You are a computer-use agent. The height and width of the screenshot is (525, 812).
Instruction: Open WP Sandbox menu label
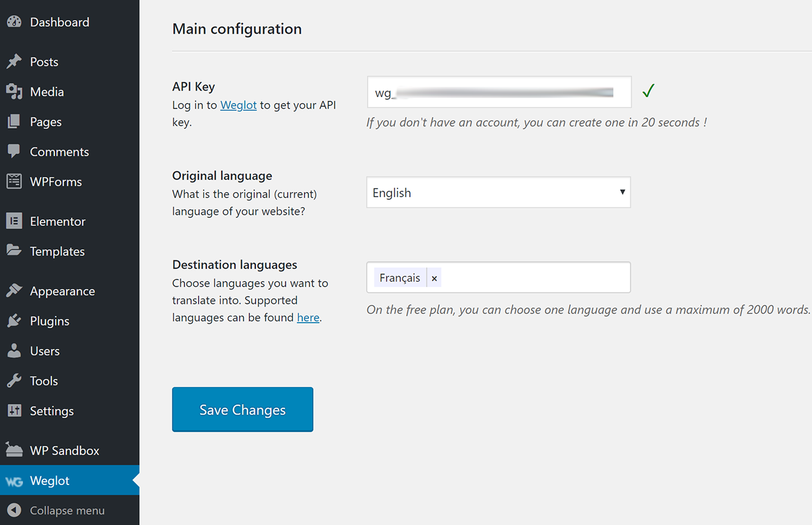click(64, 450)
